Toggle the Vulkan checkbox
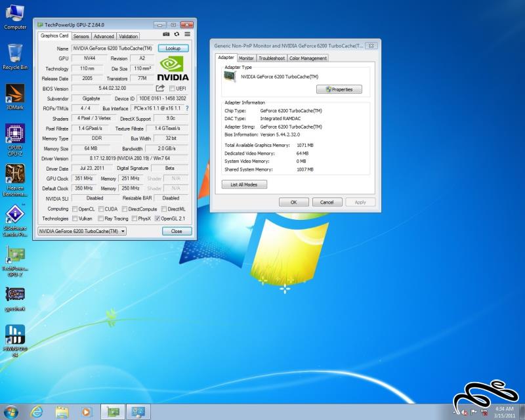The image size is (525, 420). click(x=75, y=219)
